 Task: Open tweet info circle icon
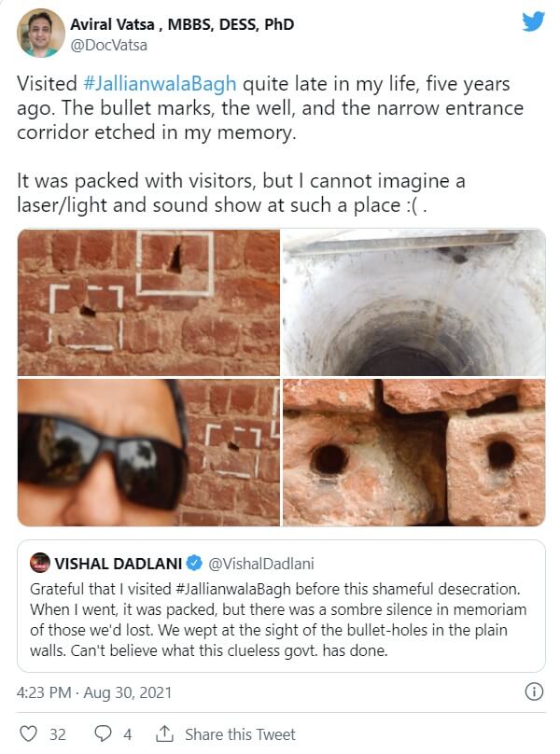tap(534, 692)
